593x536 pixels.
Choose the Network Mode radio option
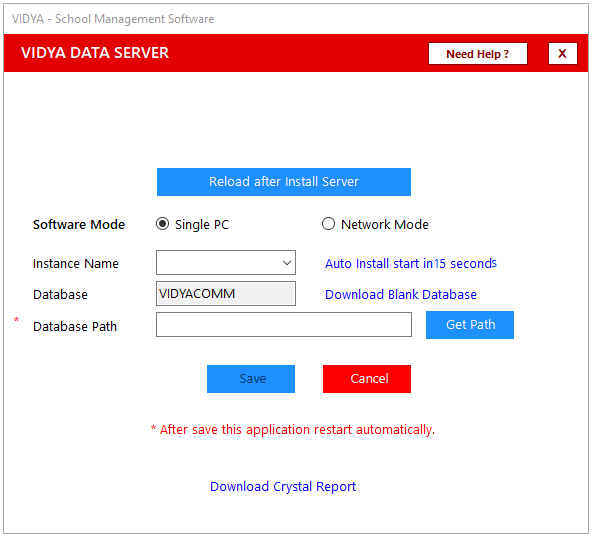pos(328,224)
